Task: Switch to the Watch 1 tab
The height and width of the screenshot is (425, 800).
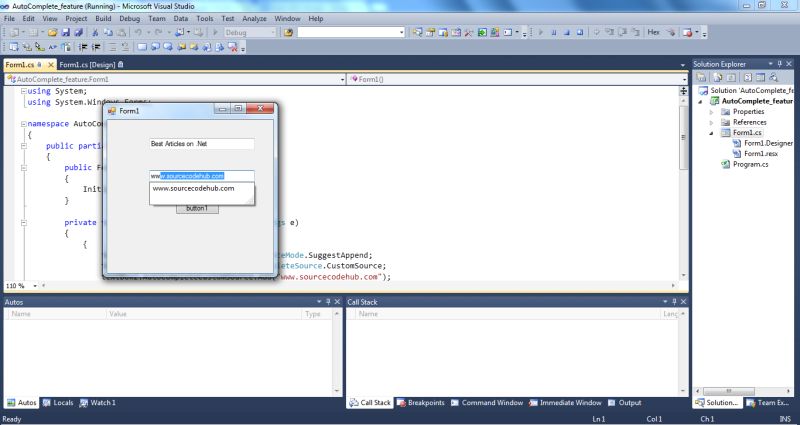Action: click(x=98, y=403)
